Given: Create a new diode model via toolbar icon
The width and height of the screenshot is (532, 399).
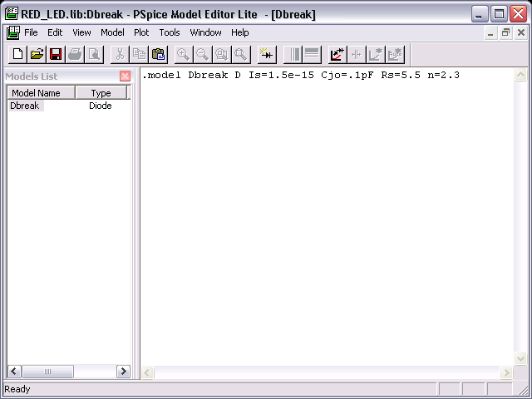Looking at the screenshot, I should point(267,54).
